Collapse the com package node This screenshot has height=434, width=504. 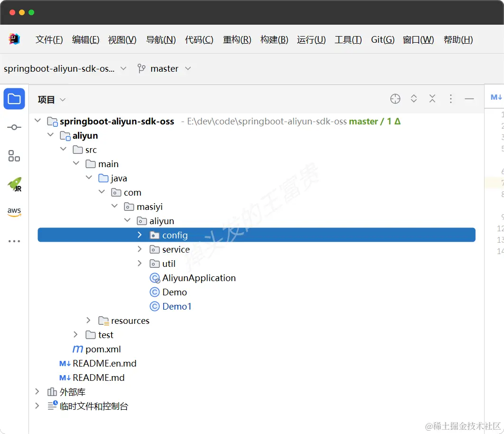click(102, 192)
